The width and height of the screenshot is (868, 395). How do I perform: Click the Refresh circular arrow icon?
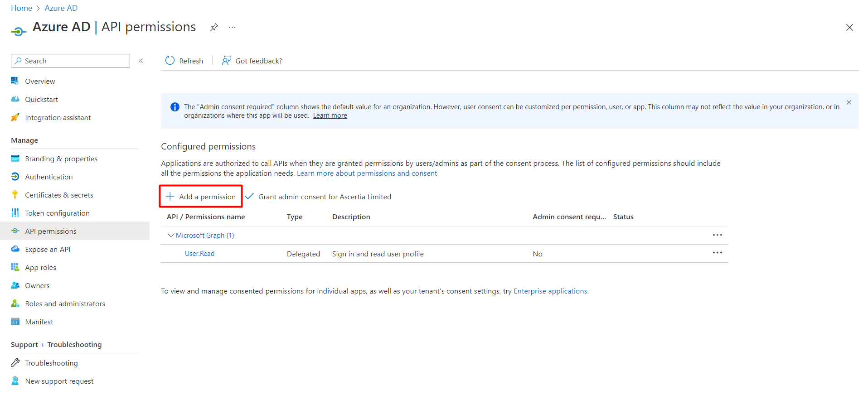[x=170, y=61]
